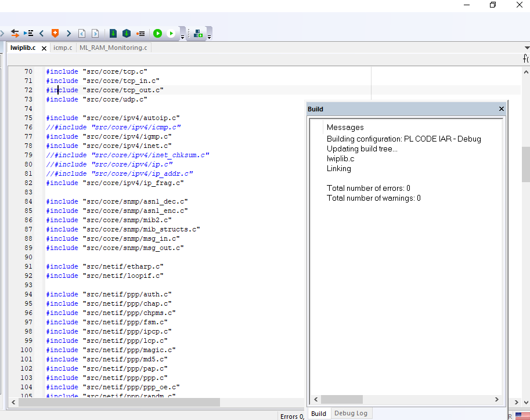The image size is (530, 420).
Task: Restore down the application window
Action: coord(493,5)
